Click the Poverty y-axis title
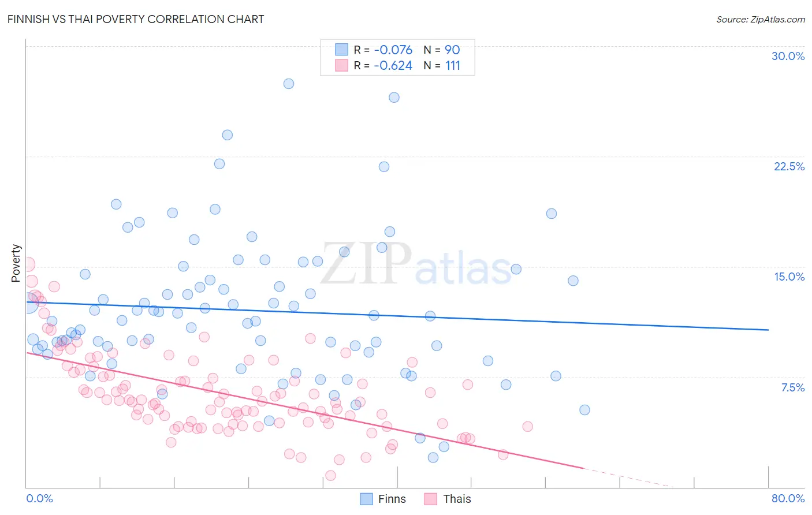This screenshot has height=515, width=812. click(16, 263)
